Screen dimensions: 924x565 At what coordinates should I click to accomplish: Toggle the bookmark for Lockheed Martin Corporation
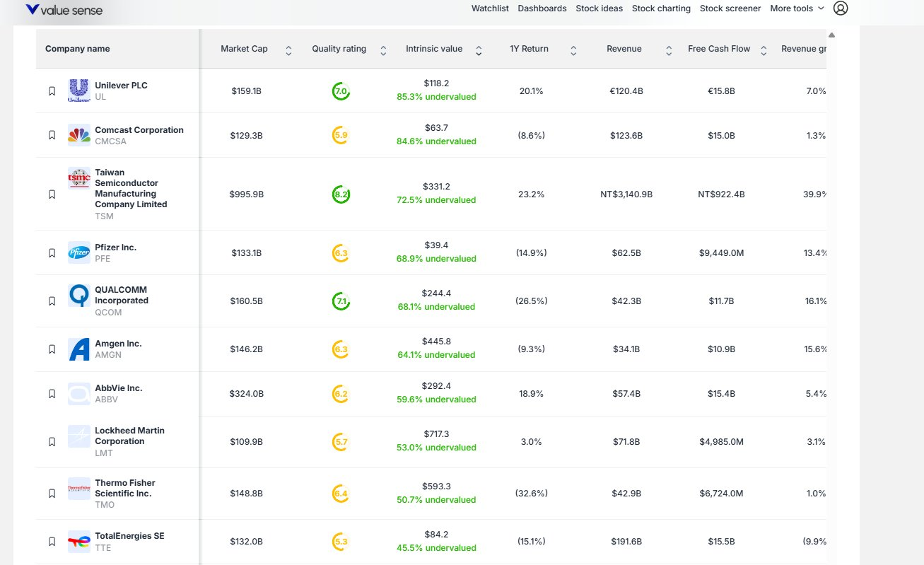tap(52, 441)
